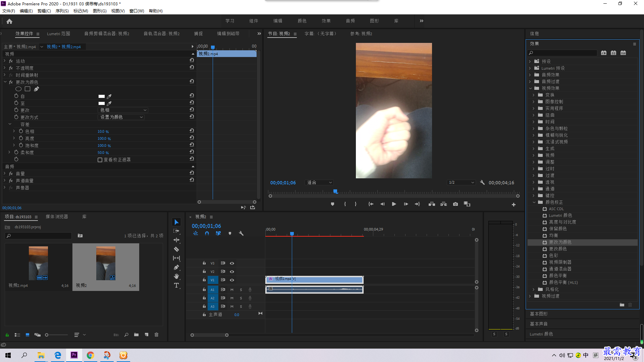
Task: Switch to Media Browser tab
Action: 57,217
